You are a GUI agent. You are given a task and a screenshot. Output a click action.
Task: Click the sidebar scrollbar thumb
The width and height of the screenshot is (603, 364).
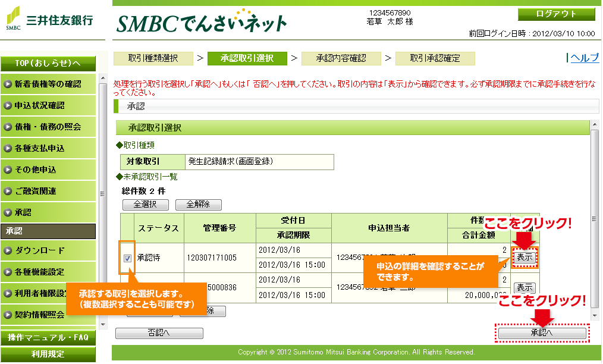[x=103, y=193]
